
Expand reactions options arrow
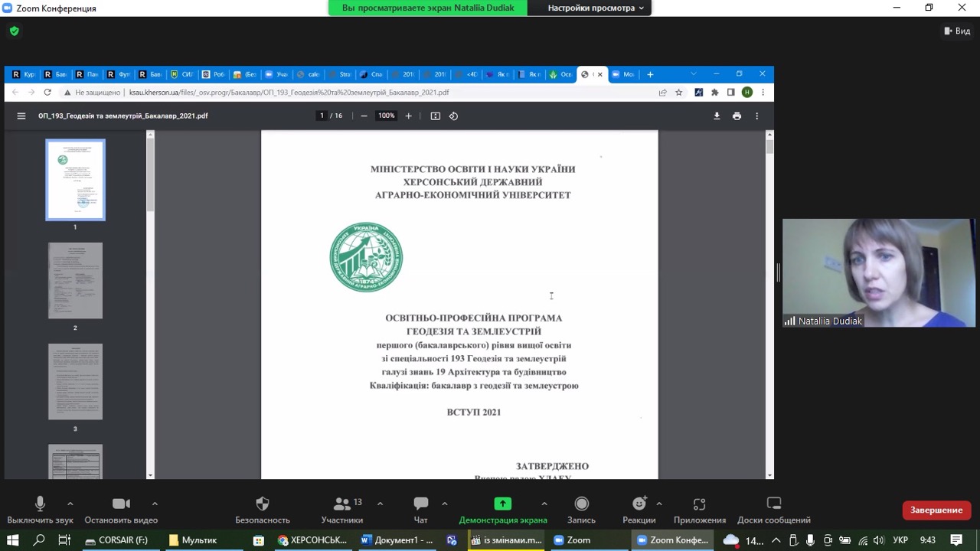[x=659, y=504]
